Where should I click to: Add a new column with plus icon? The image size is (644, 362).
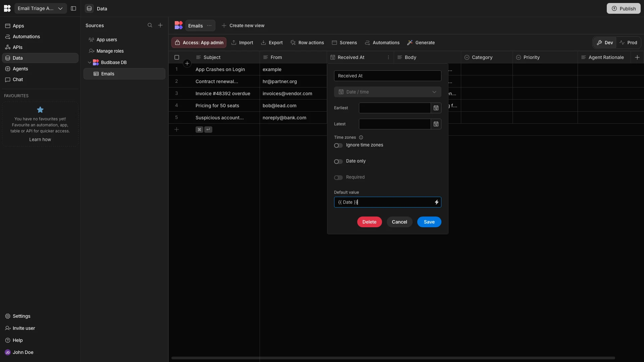pyautogui.click(x=637, y=57)
